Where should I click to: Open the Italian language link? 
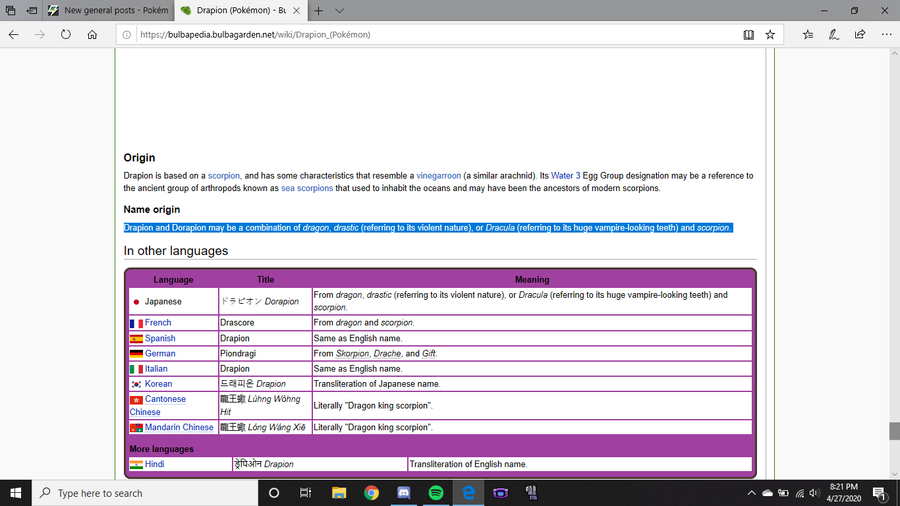pos(156,368)
